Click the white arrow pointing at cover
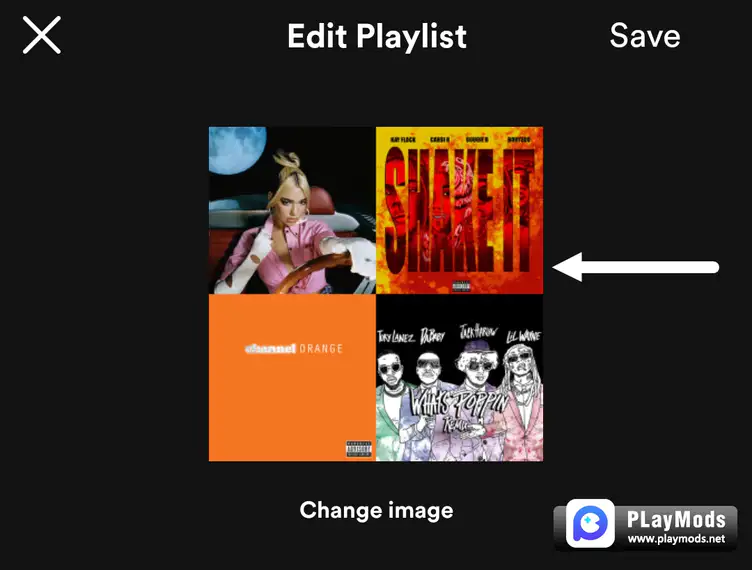The image size is (752, 570). pyautogui.click(x=635, y=267)
